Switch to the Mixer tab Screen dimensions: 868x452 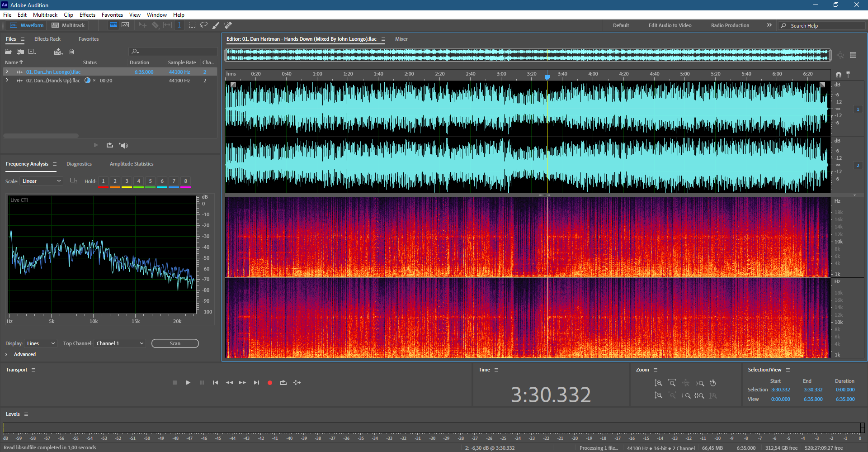pyautogui.click(x=401, y=39)
